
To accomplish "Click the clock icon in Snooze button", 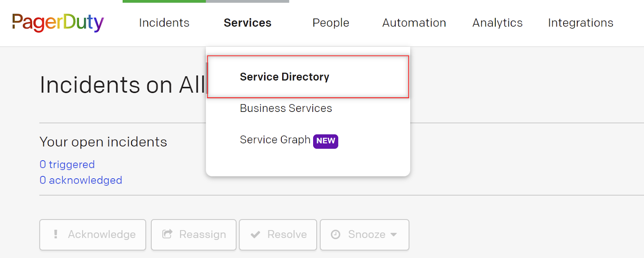I will tap(336, 235).
